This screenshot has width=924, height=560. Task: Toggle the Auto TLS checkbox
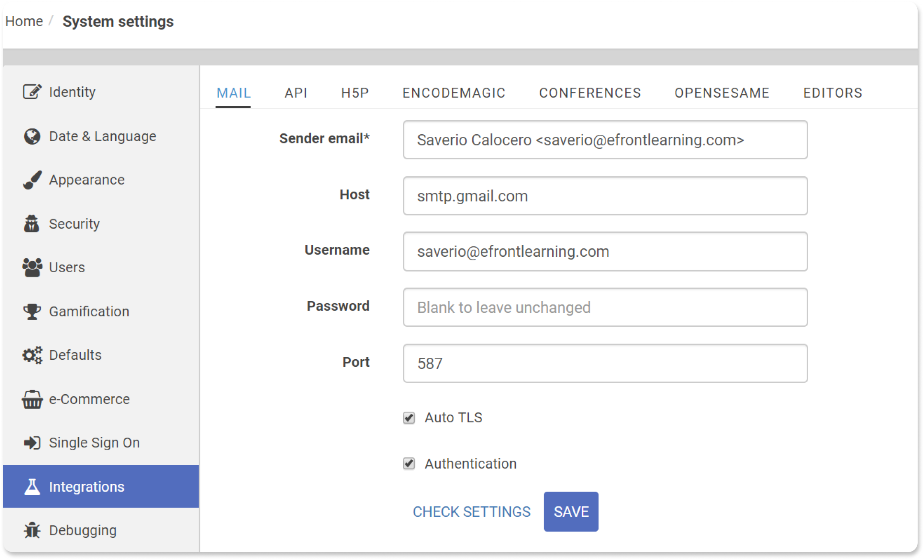click(409, 417)
